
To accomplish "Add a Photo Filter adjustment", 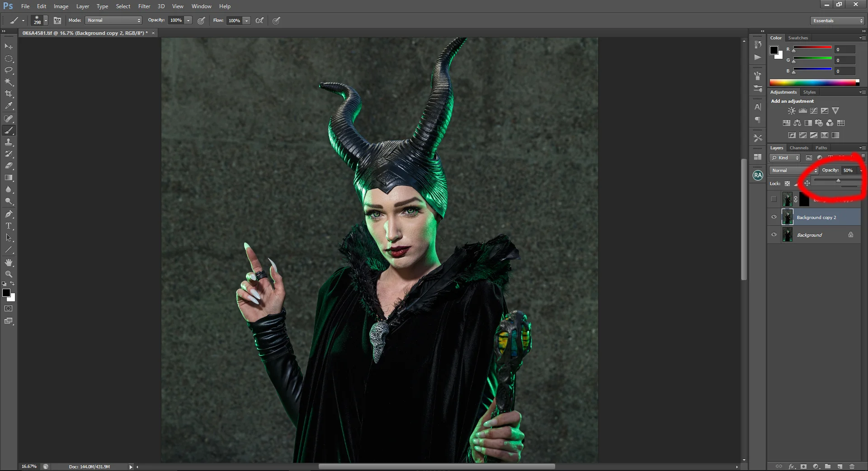I will (819, 123).
